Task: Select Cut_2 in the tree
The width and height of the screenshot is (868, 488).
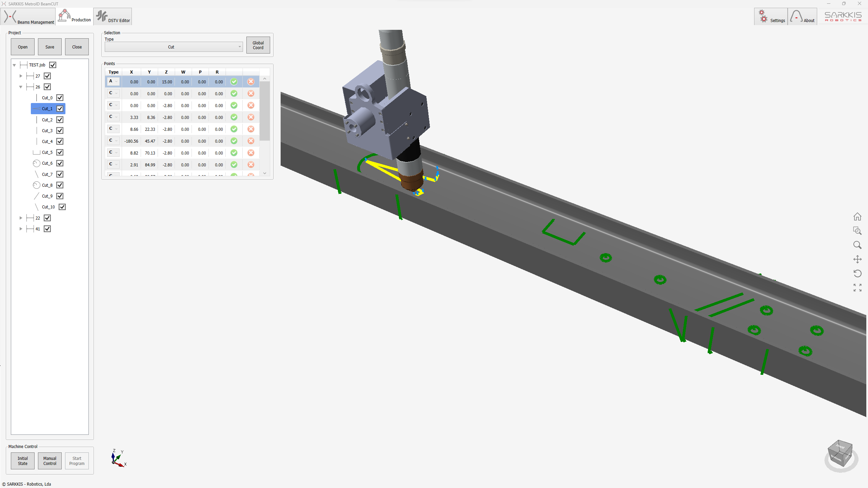Action: point(47,120)
